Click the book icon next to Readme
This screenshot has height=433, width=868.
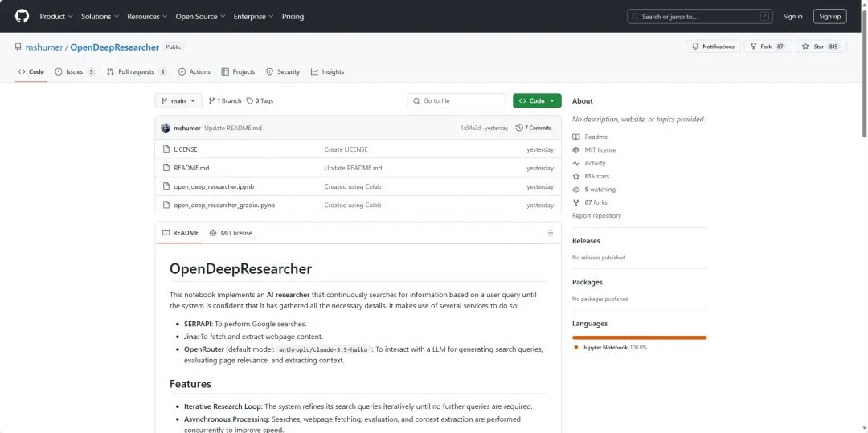click(576, 137)
